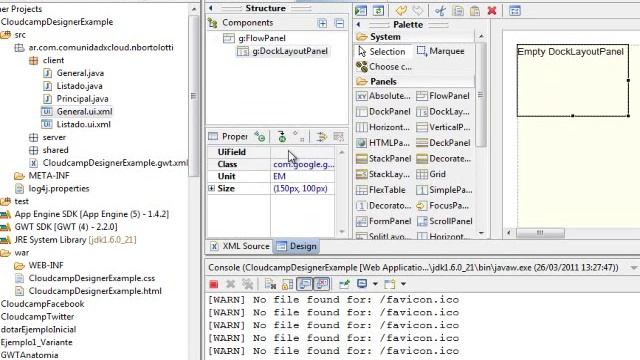Pick DecoratedStackPanel from palette
Image resolution: width=640 pixels, height=360 pixels.
click(443, 158)
